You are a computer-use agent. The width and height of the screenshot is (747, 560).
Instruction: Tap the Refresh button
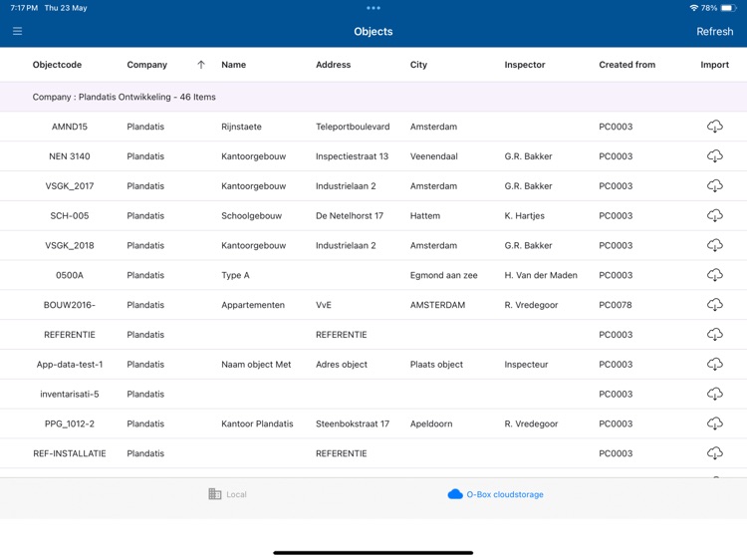714,32
